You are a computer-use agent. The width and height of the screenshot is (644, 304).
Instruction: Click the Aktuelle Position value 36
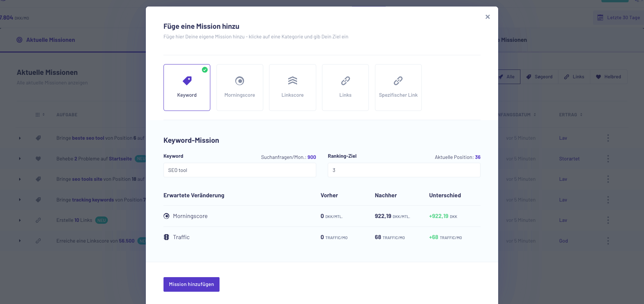click(478, 157)
